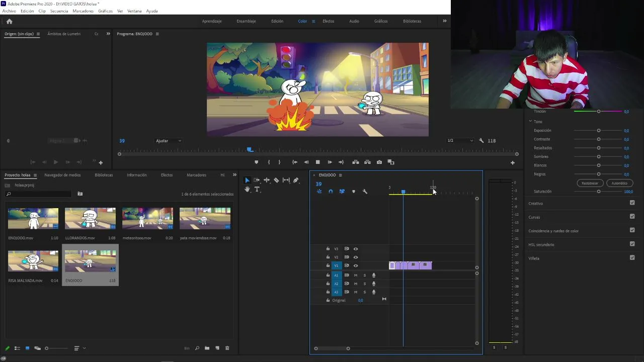Screen dimensions: 644x362
Task: Switch Project panel to icon view
Action: tap(27, 348)
